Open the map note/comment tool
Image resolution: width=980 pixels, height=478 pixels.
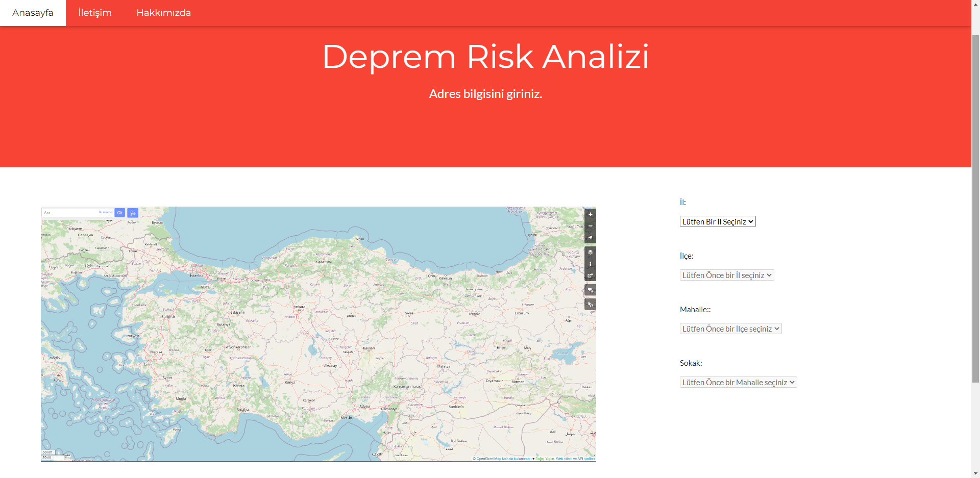[591, 290]
